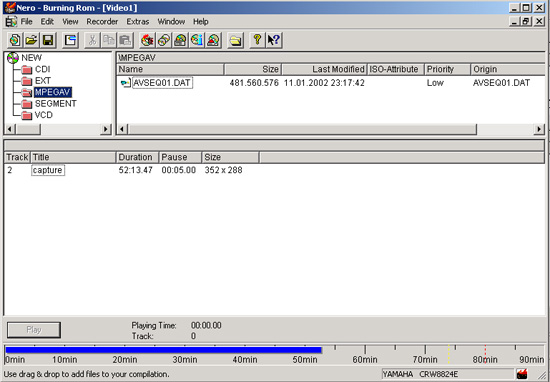
Task: Open the compilation info toolbar icon
Action: (x=70, y=40)
